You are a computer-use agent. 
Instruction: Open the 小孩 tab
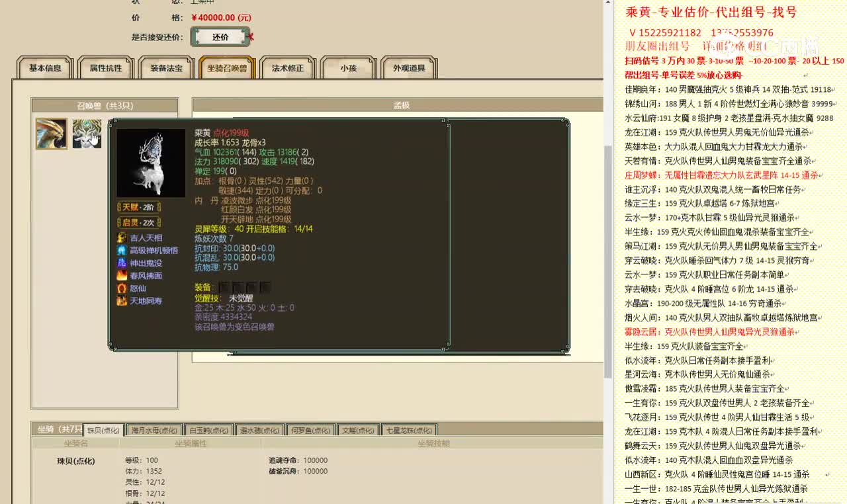(x=349, y=68)
